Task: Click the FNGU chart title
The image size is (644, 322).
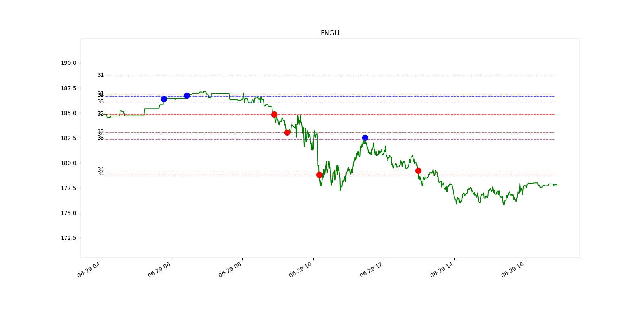Action: click(330, 33)
